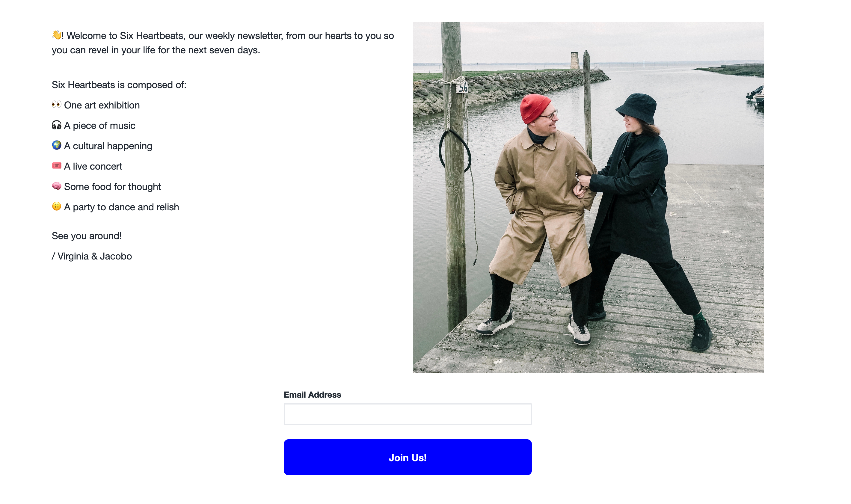The width and height of the screenshot is (851, 504).
Task: Click the red ticket emoji beside live concert
Action: (x=56, y=165)
